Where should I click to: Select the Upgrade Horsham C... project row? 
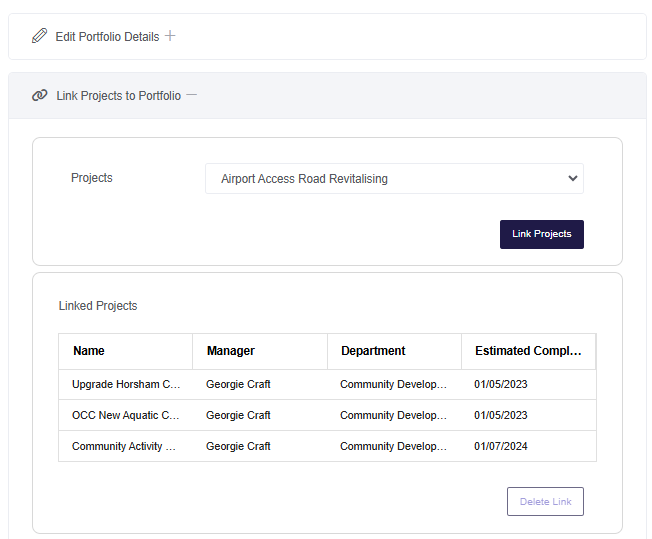[x=327, y=384]
